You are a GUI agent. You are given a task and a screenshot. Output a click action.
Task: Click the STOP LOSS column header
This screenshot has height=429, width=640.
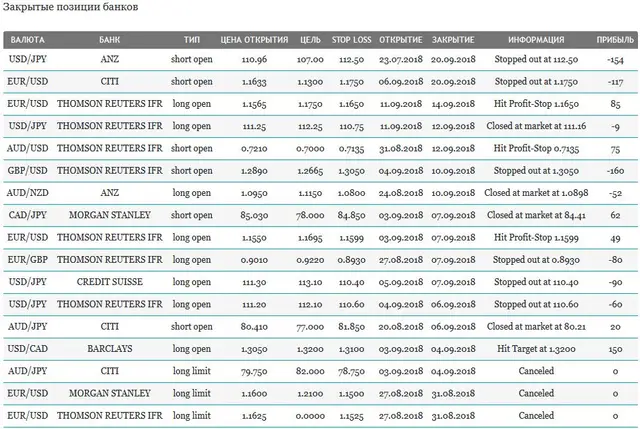351,40
